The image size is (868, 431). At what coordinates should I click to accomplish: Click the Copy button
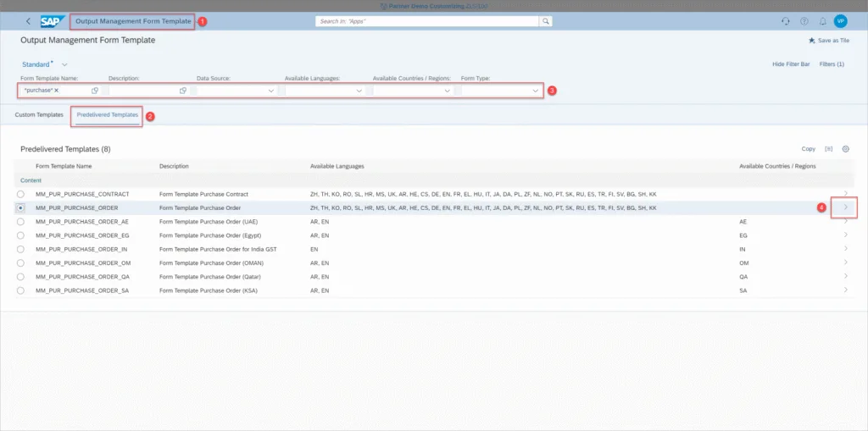tap(808, 149)
